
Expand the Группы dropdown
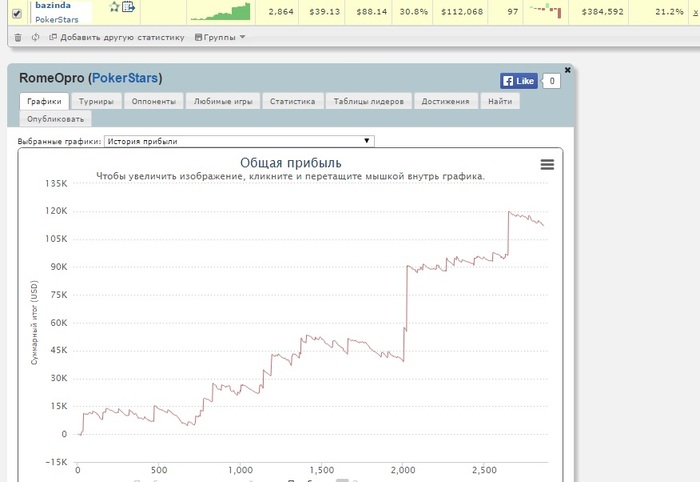(220, 37)
